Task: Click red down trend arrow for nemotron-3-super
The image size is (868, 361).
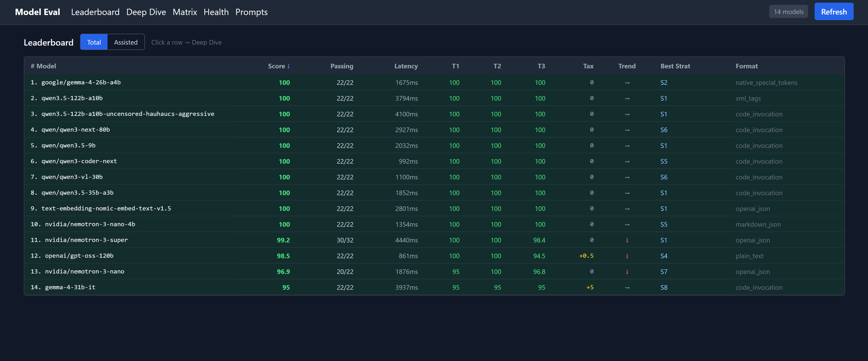Action: 627,240
